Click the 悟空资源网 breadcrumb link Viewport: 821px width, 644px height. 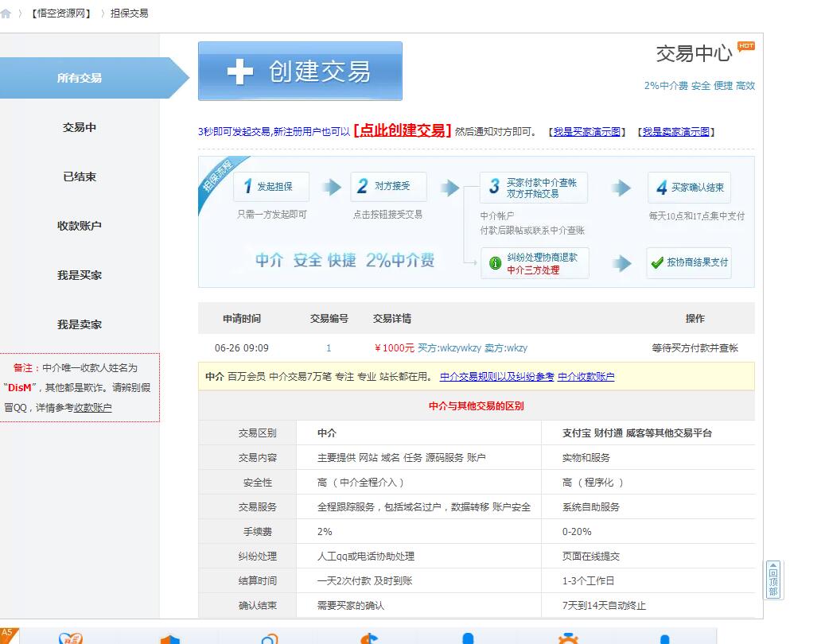(61, 14)
